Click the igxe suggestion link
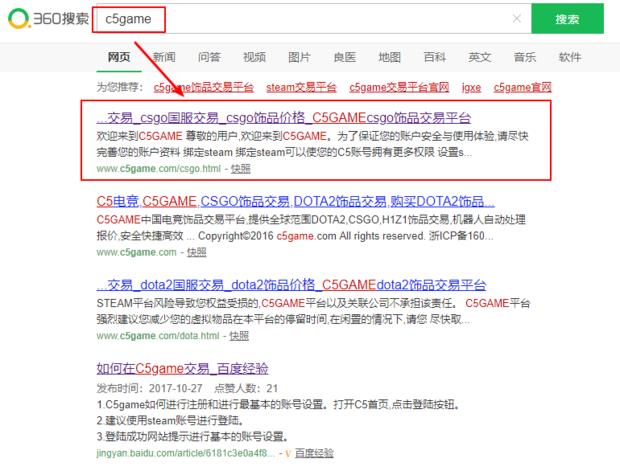The image size is (620, 475). 471,87
